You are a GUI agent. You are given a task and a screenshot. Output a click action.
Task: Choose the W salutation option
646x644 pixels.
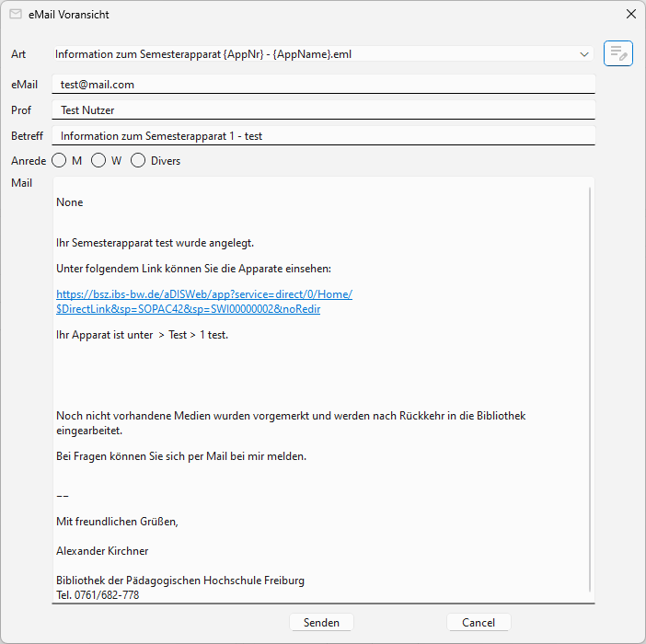(x=98, y=161)
